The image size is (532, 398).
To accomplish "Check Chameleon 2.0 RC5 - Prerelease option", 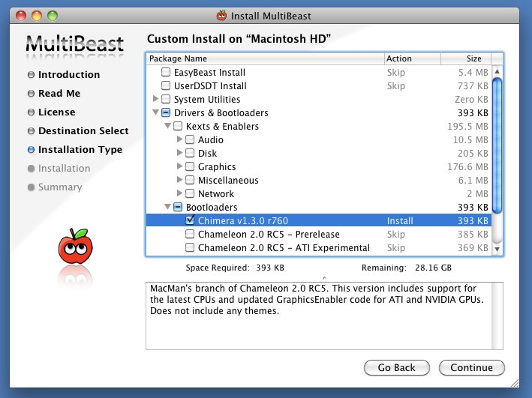I will pyautogui.click(x=190, y=235).
